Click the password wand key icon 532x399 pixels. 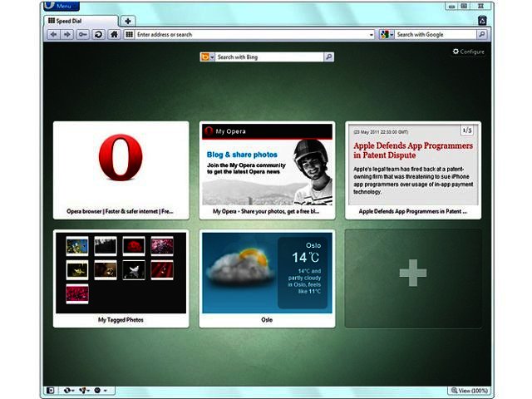point(83,35)
